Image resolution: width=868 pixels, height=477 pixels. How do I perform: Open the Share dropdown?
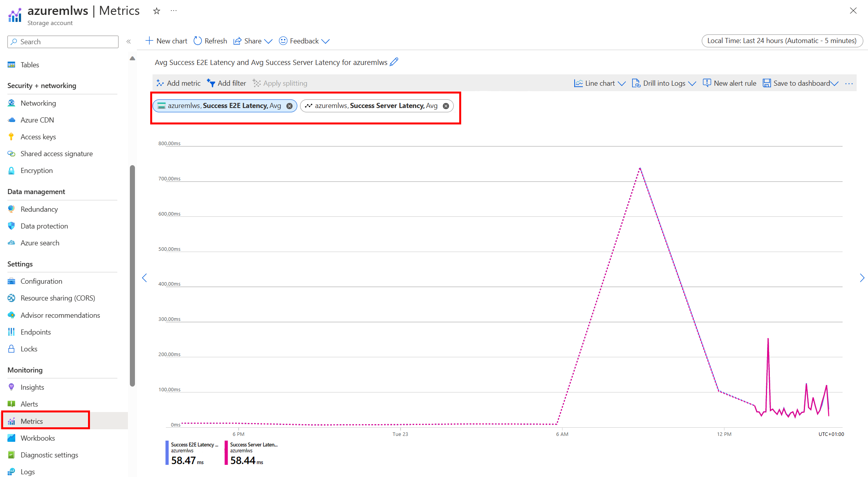click(253, 41)
